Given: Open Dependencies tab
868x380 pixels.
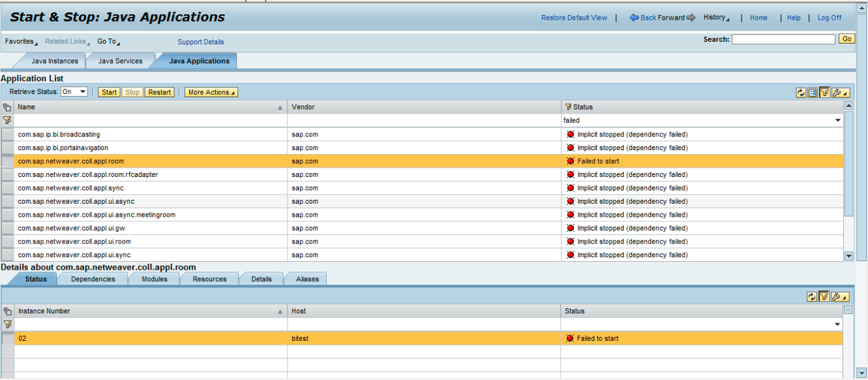Looking at the screenshot, I should click(93, 279).
